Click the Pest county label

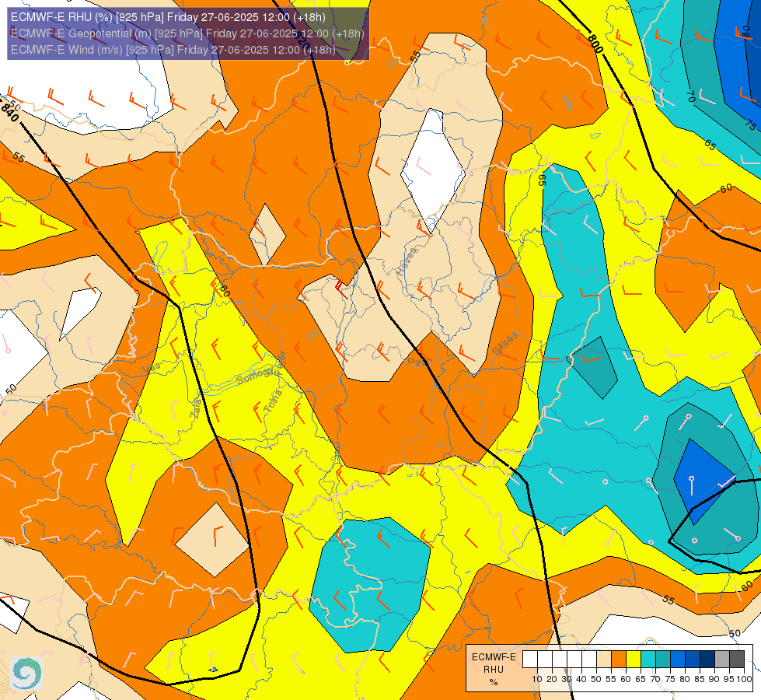419,362
